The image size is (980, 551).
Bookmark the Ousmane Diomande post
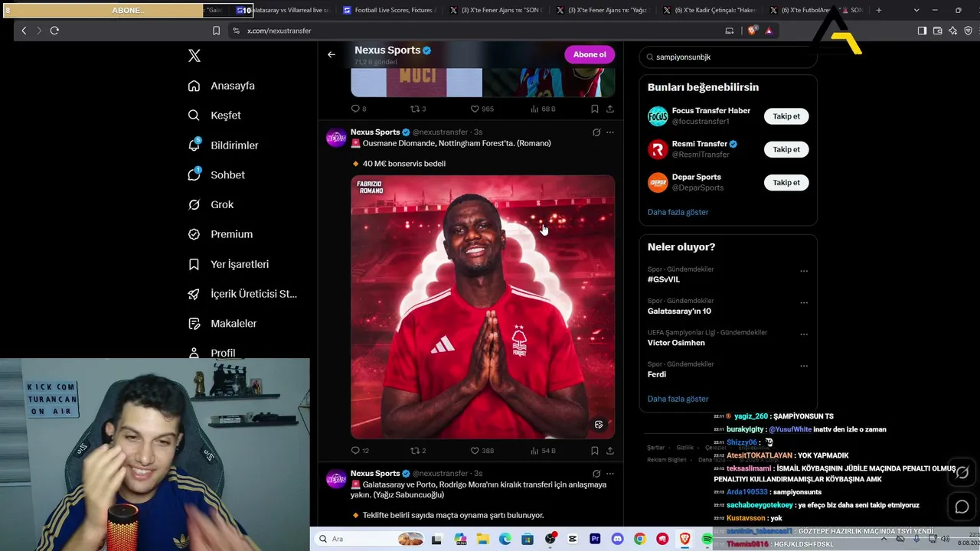coord(595,451)
